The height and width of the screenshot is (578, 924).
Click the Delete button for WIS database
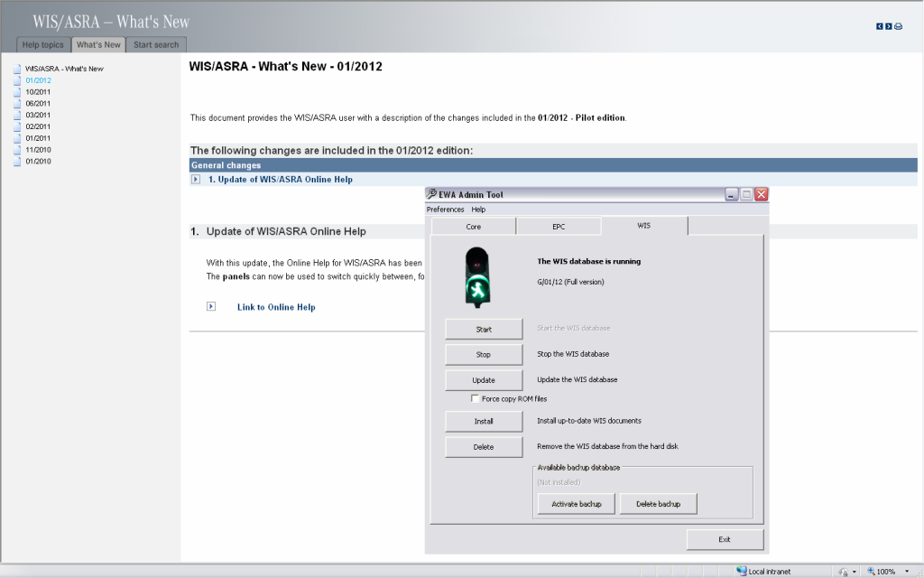point(484,447)
